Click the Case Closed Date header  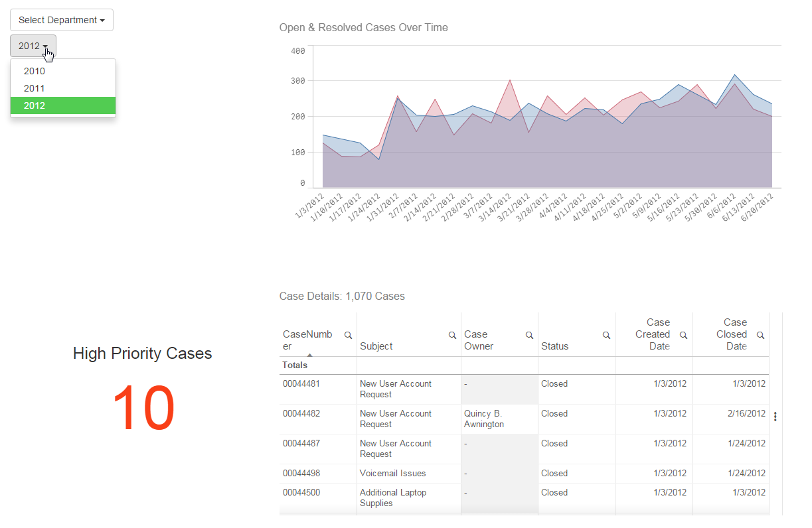pyautogui.click(x=731, y=334)
